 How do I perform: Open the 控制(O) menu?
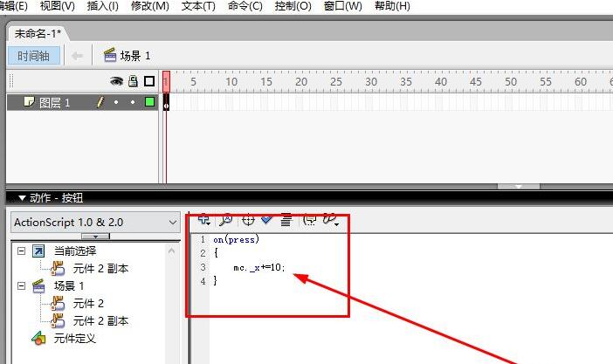pyautogui.click(x=293, y=6)
